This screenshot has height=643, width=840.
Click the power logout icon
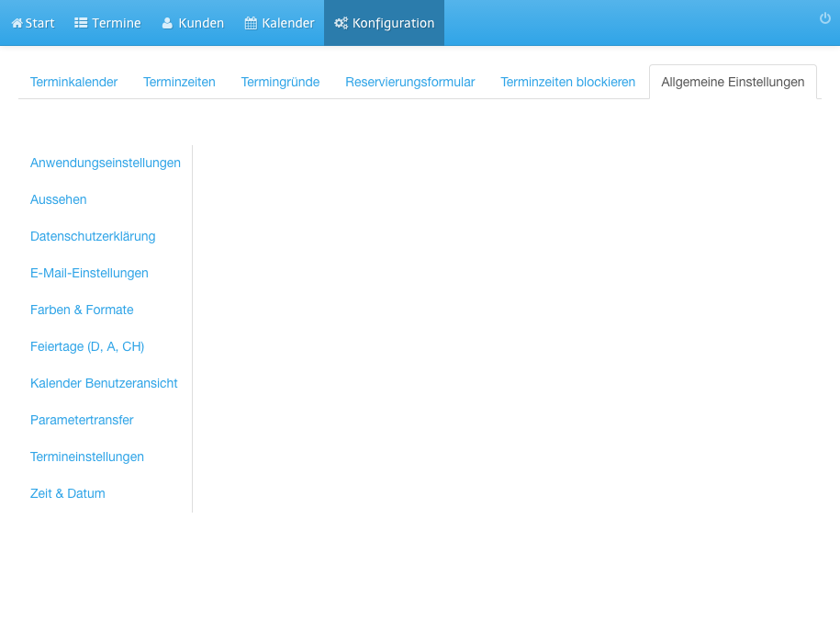click(x=825, y=18)
